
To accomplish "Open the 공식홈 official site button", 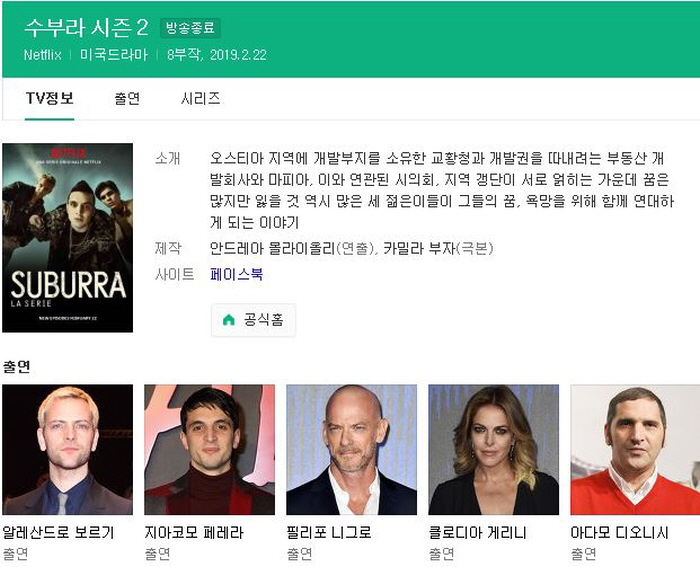I will tap(253, 320).
